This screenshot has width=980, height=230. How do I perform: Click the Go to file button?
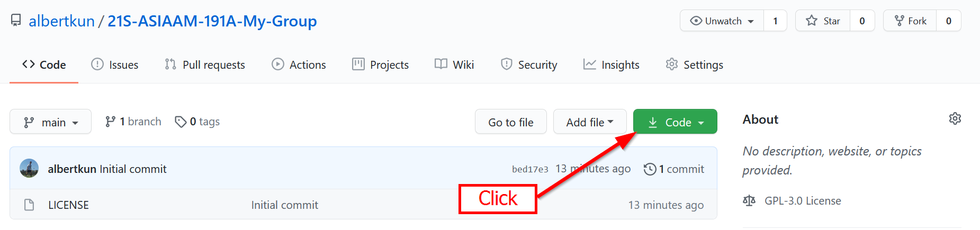tap(510, 122)
